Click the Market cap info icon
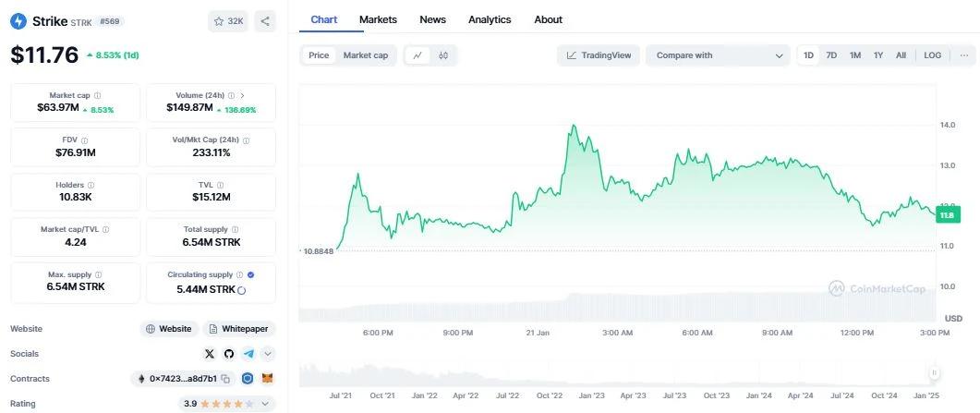Viewport: 980px width, 413px height. tap(98, 95)
